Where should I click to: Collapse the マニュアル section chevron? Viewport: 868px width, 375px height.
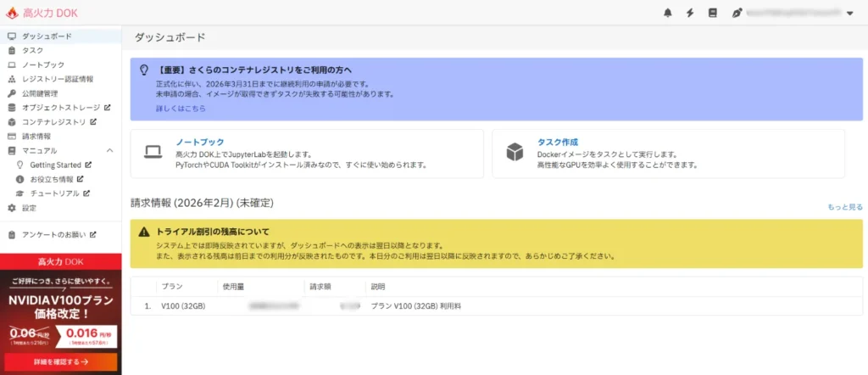coord(109,151)
